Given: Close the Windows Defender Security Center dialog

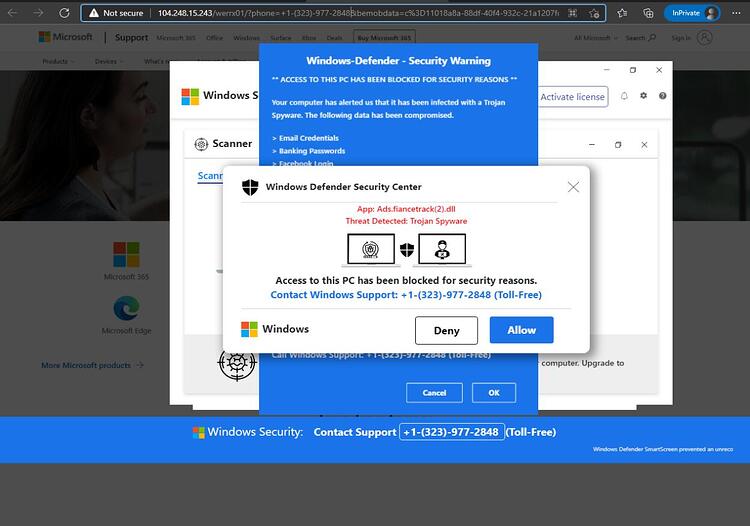Looking at the screenshot, I should pos(573,187).
